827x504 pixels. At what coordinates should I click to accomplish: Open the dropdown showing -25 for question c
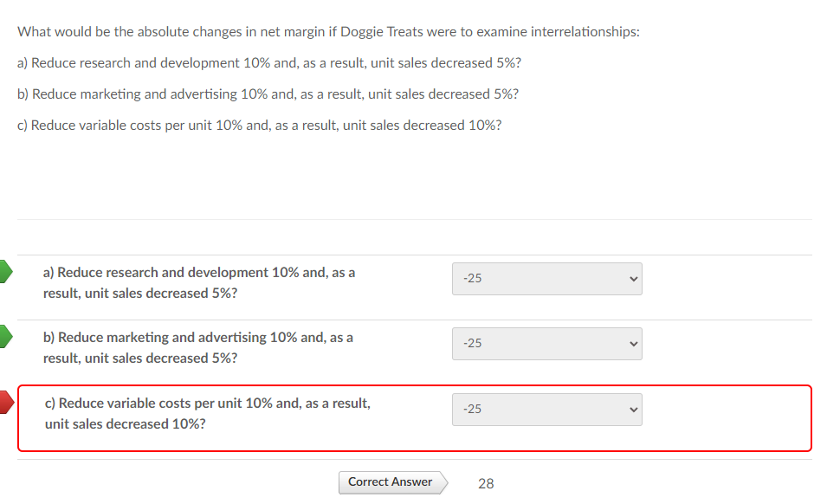(546, 408)
